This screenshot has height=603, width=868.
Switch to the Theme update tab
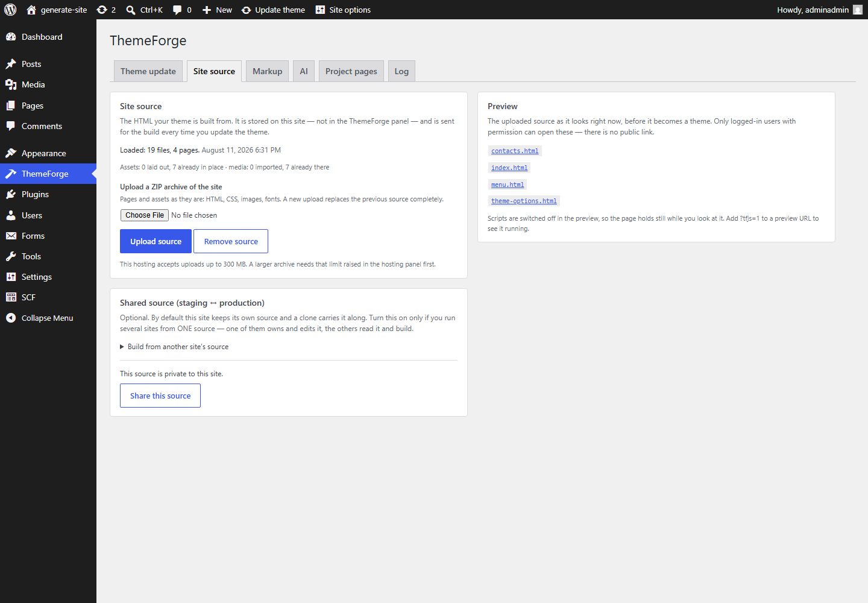(x=148, y=71)
